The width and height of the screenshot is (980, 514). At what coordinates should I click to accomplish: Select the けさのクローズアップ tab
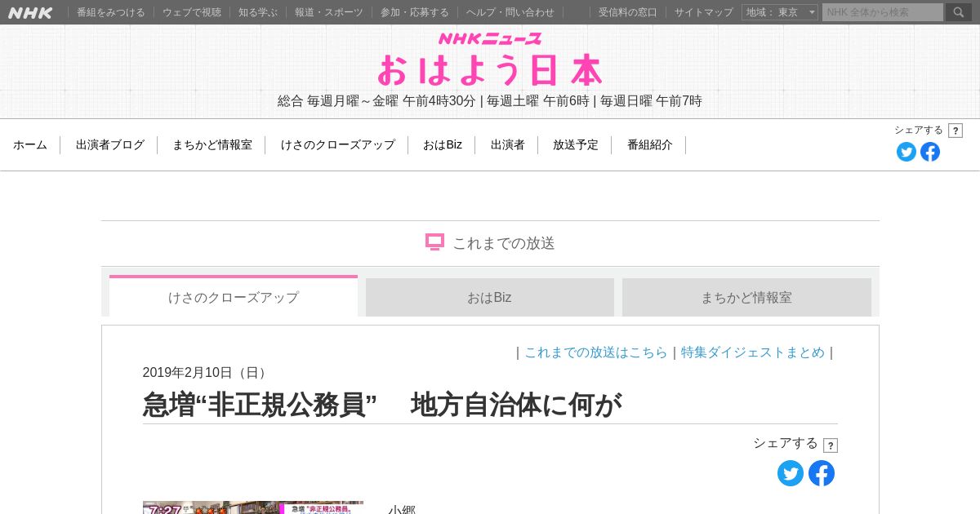tap(234, 296)
